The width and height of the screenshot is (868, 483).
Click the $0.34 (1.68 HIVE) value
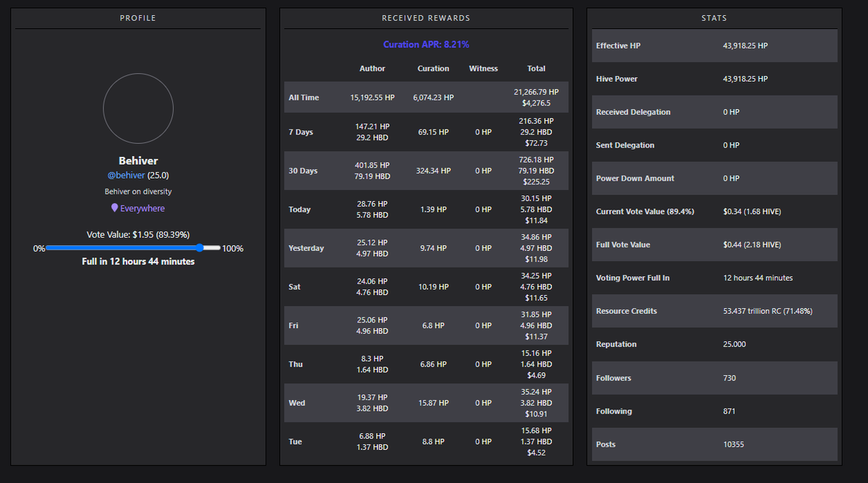(752, 212)
